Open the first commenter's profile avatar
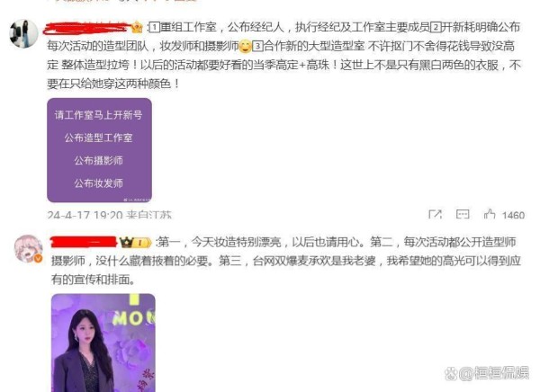Image resolution: width=540 pixels, height=392 pixels. point(23,33)
